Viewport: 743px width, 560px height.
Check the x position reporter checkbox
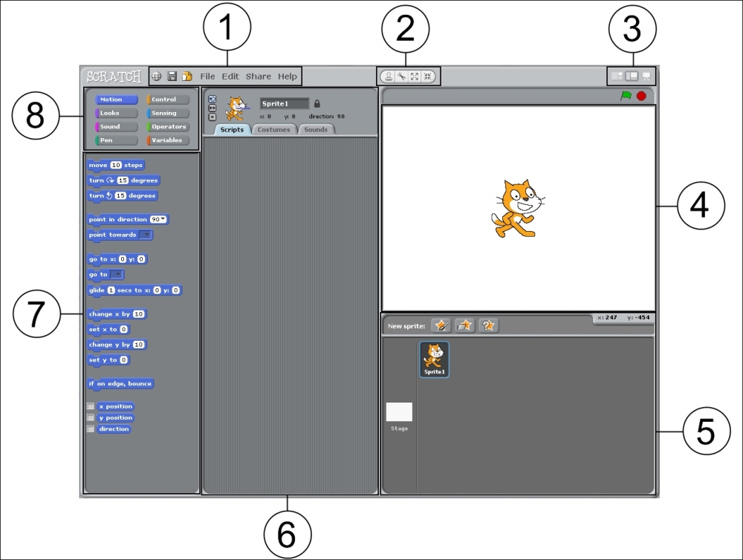91,406
